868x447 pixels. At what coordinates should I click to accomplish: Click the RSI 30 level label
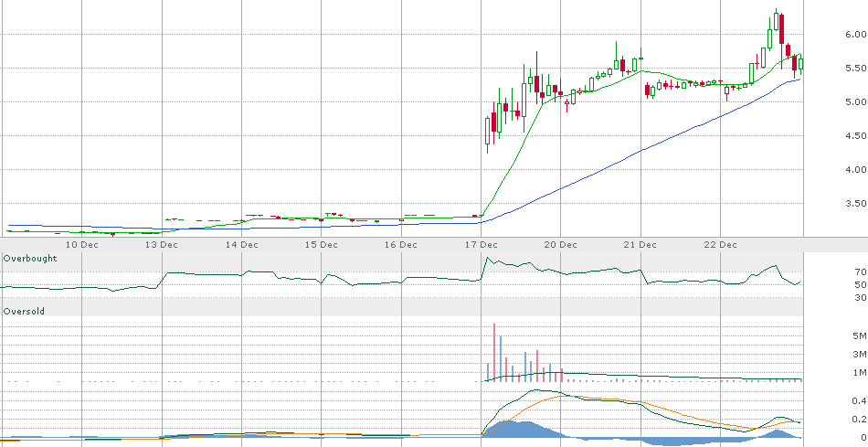(861, 297)
